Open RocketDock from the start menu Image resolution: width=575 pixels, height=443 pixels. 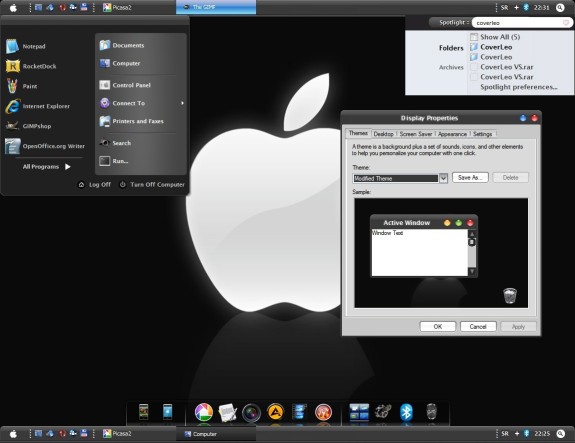click(31, 66)
